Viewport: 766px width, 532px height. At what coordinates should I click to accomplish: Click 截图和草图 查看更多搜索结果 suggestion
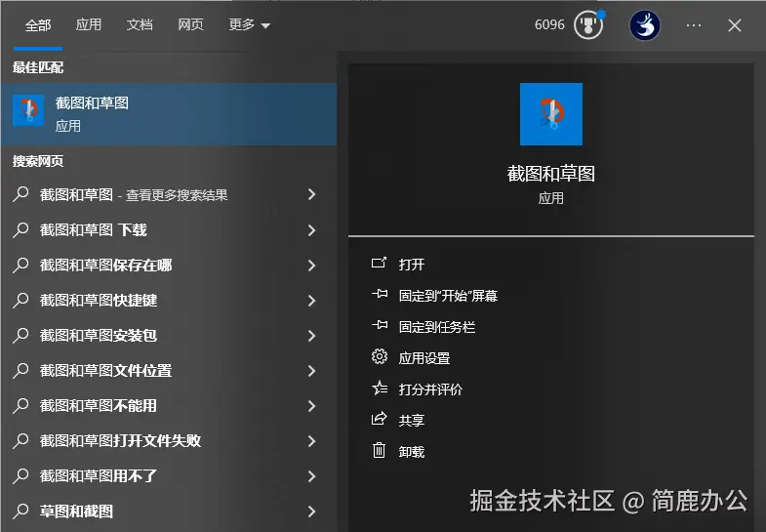pos(169,195)
